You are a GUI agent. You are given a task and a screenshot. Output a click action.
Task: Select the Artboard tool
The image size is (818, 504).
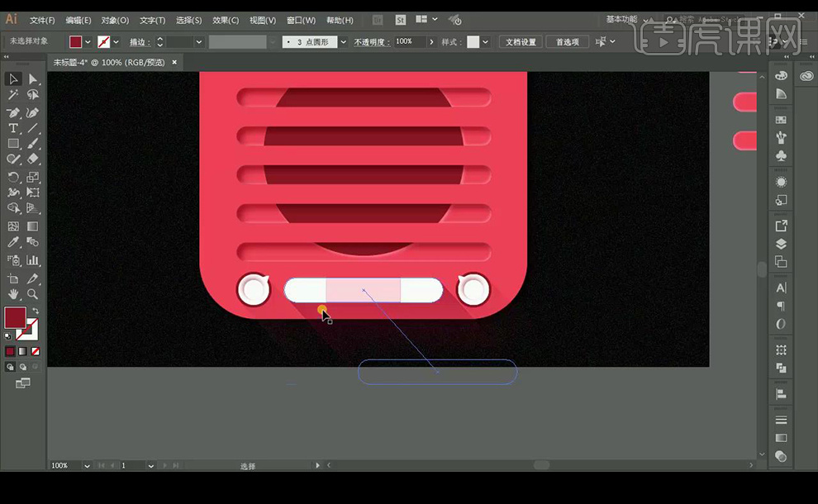(13, 278)
